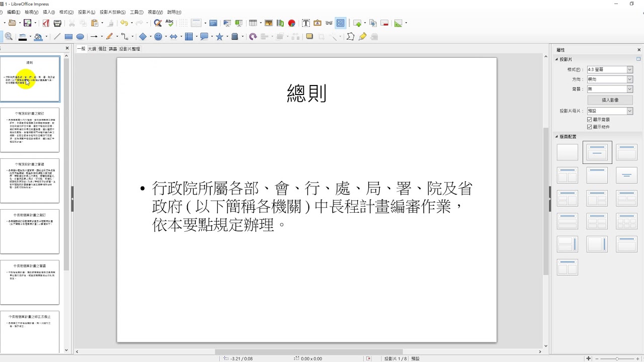Open the dropdown arrow beside line color
This screenshot has height=362, width=644.
coord(30,37)
